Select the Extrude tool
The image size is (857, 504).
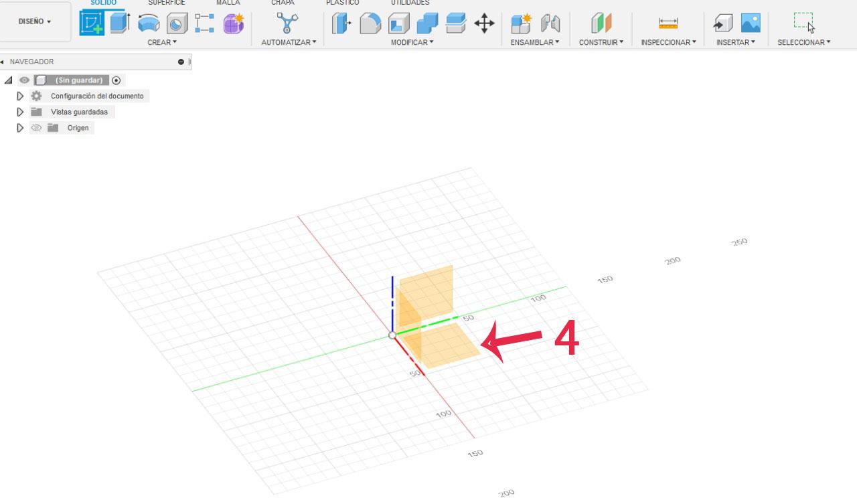pos(120,23)
